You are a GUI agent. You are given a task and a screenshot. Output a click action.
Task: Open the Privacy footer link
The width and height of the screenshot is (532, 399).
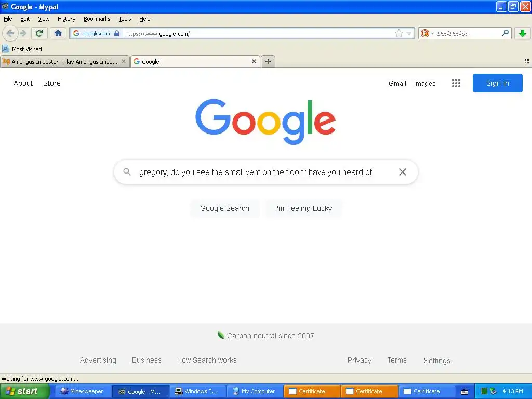[360, 360]
